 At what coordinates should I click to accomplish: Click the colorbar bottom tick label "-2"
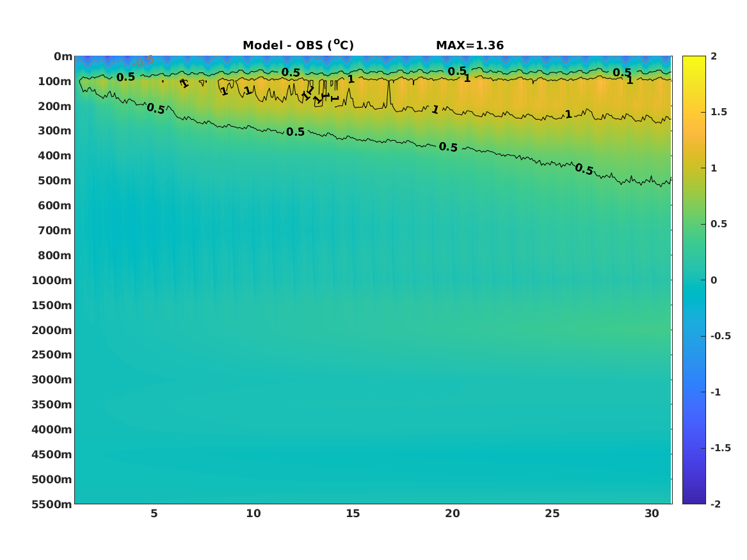(x=716, y=504)
